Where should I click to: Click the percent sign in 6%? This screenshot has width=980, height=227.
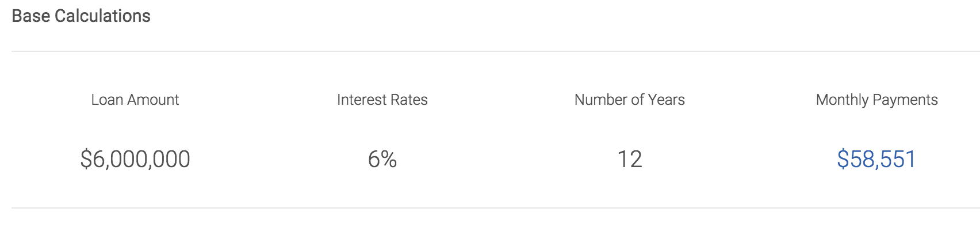click(x=389, y=159)
